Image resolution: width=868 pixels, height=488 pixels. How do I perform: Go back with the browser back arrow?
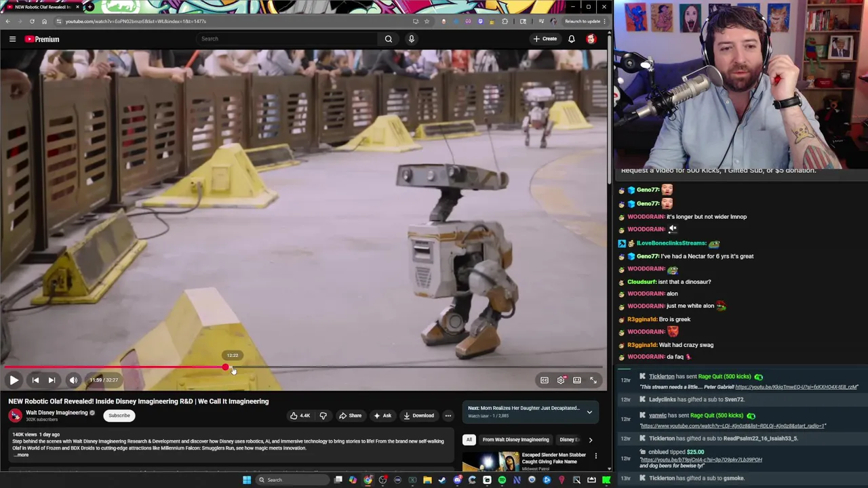7,21
